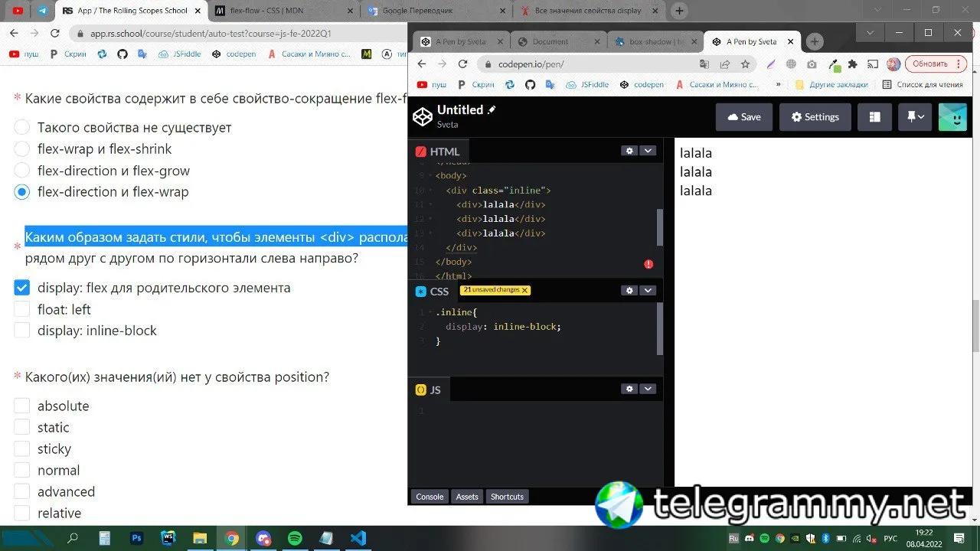Select 'flex-direction и flex-grow' radio option
Screen dimensions: 980x551
(22, 171)
